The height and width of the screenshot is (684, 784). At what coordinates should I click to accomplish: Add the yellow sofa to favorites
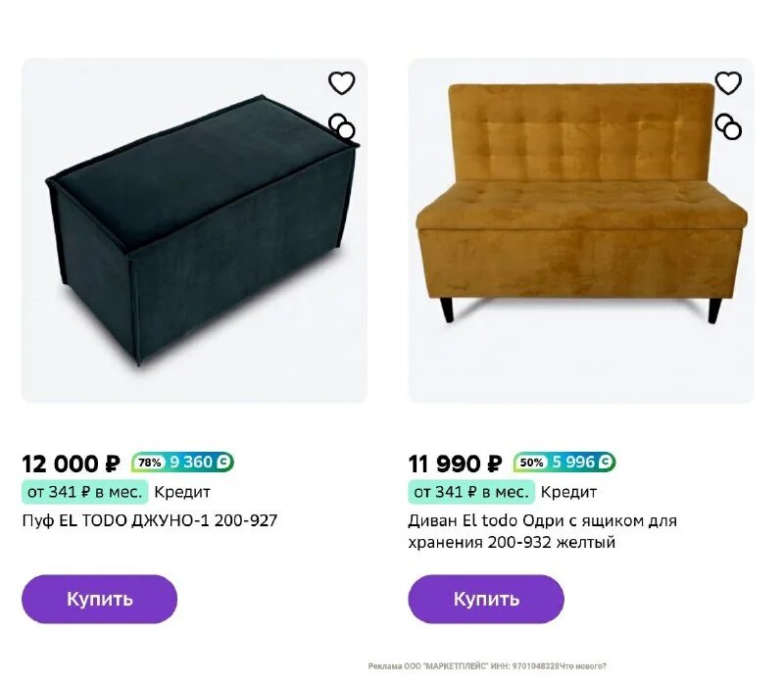pyautogui.click(x=728, y=83)
